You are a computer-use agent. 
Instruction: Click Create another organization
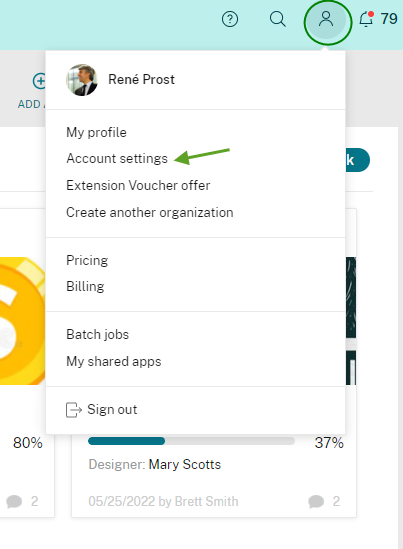click(x=150, y=213)
